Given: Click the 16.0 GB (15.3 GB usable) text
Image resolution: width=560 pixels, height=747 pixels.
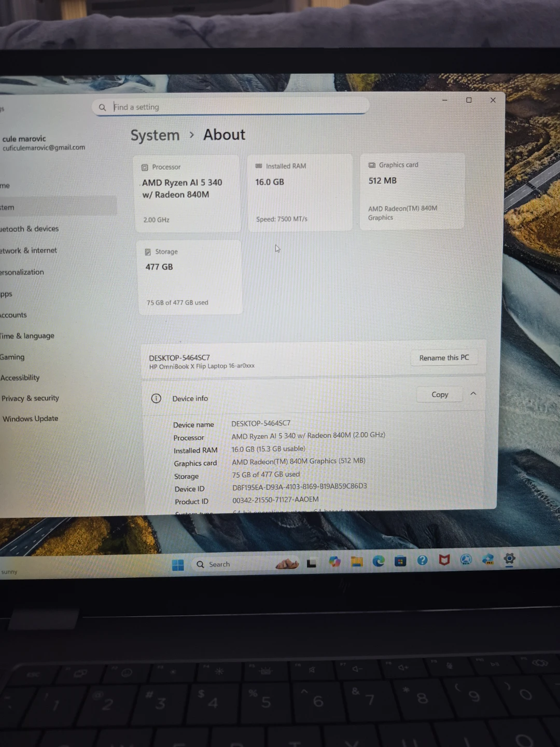Looking at the screenshot, I should click(x=269, y=449).
